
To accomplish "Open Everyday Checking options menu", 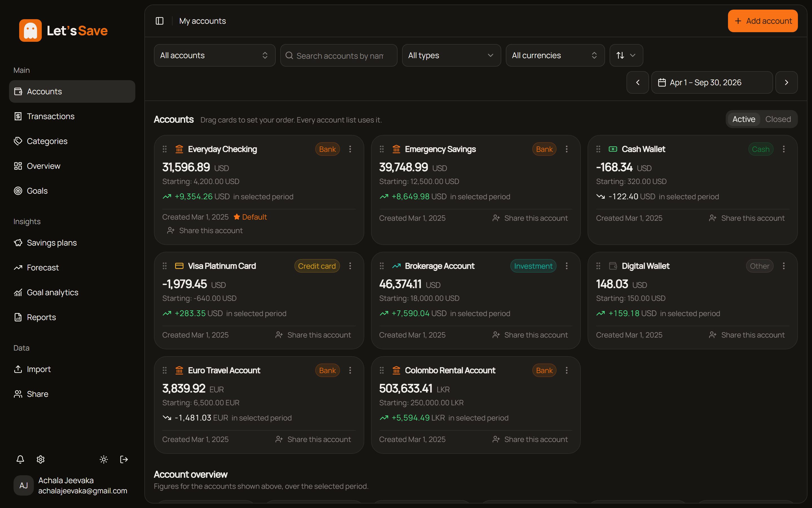I will click(350, 149).
